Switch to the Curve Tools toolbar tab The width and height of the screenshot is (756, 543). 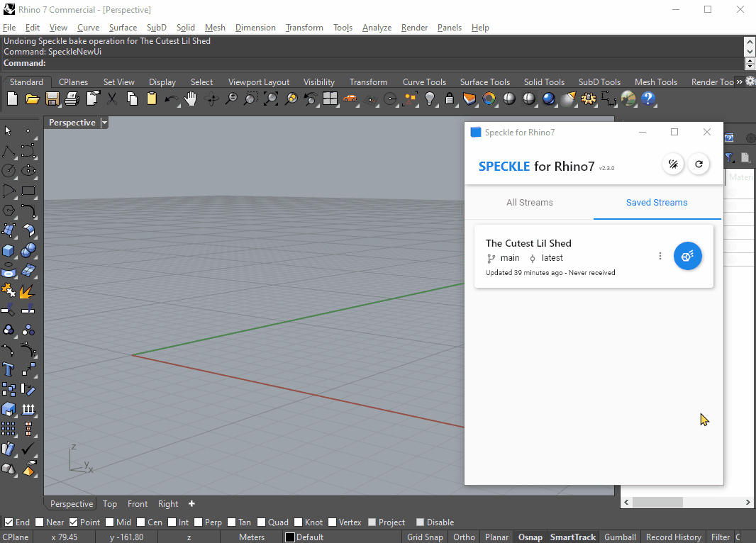click(x=424, y=82)
